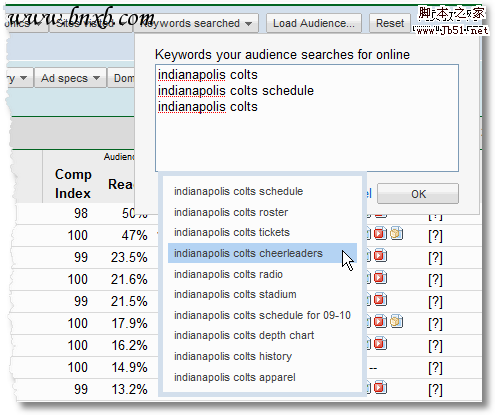Viewport: 495px width, 415px height.
Task: Click the Reset button
Action: tap(390, 23)
